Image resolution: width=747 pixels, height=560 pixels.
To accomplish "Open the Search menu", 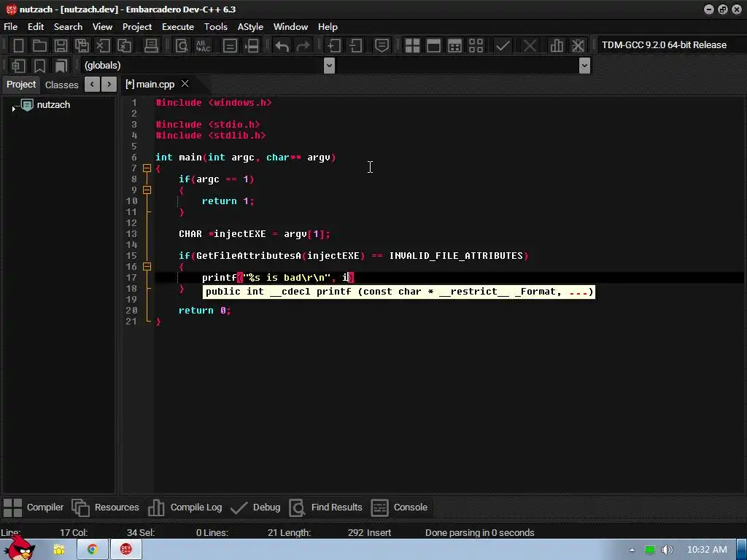I will click(x=68, y=27).
